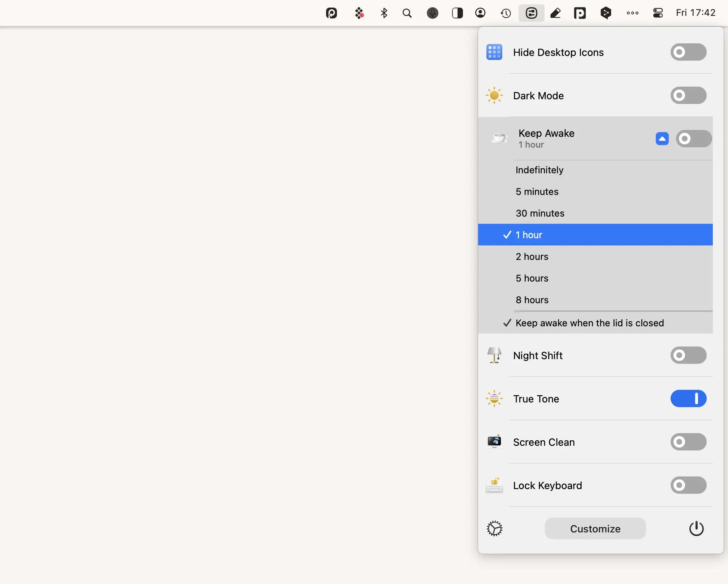Collapse the Keep Awake duration list
728x584 pixels.
pos(662,138)
